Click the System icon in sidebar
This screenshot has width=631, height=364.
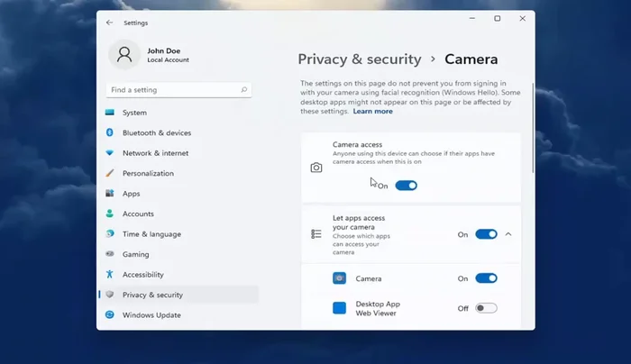(110, 113)
